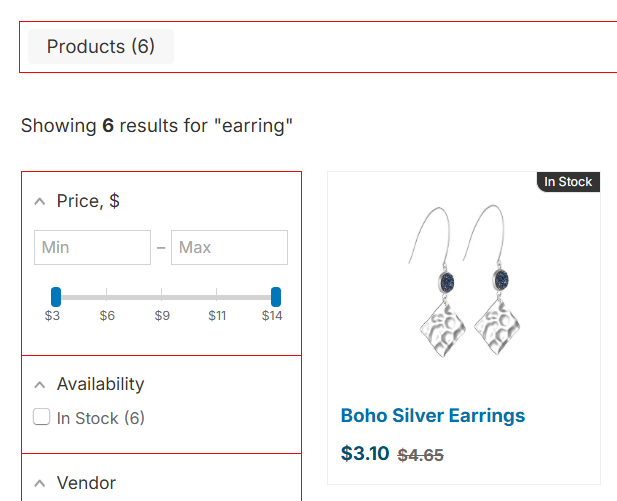The height and width of the screenshot is (501, 617).
Task: Click the Price, $ filter heading
Action: (88, 201)
